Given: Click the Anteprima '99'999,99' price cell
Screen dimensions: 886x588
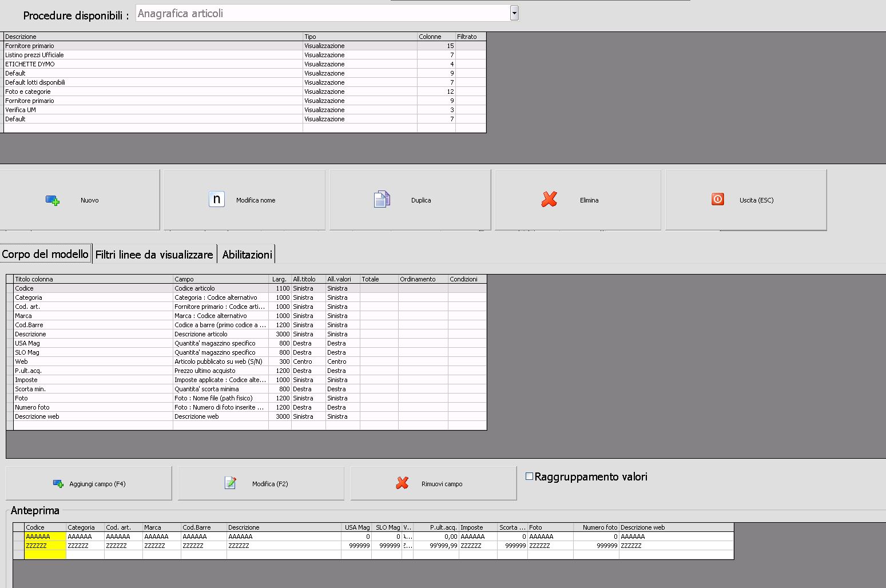Looking at the screenshot, I should pos(436,546).
